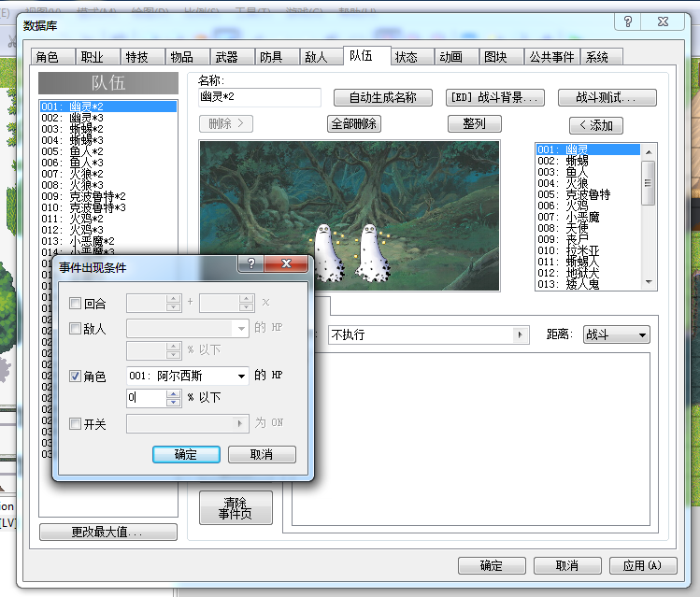700x597 pixels.
Task: Click 确定 at bottom of 数据库 window
Action: (492, 566)
